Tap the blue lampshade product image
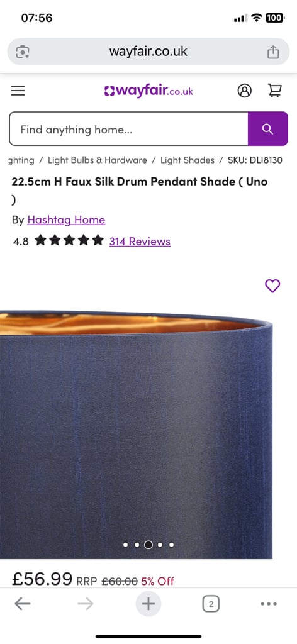Image resolution: width=297 pixels, height=644 pixels. coord(136,435)
